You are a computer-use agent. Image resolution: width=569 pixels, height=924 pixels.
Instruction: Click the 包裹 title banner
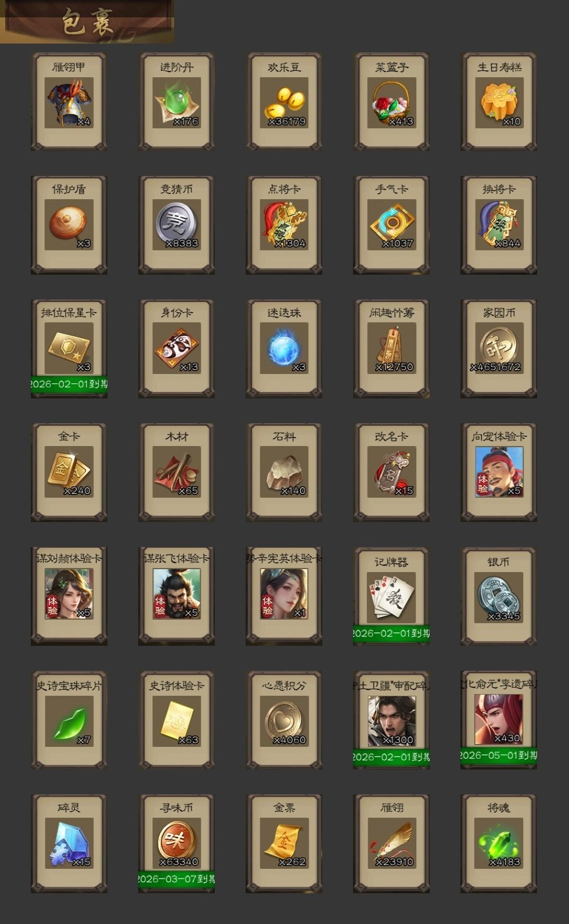pos(87,21)
